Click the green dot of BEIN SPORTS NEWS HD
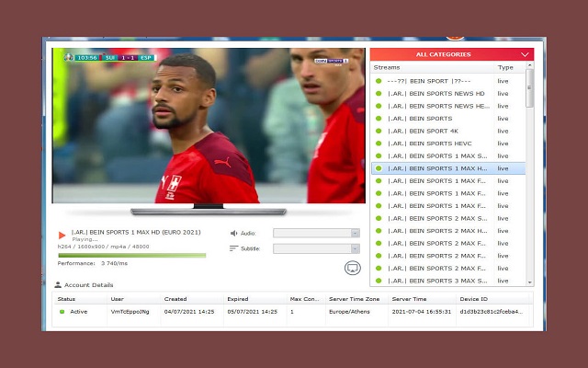 tap(379, 94)
